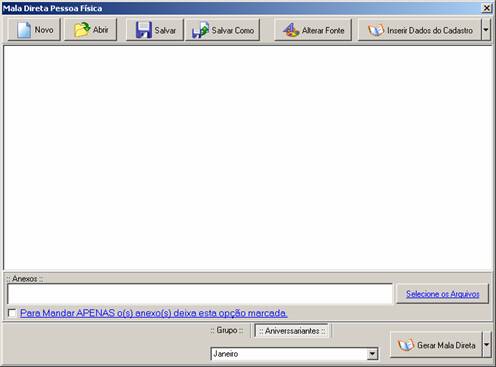Image resolution: width=496 pixels, height=367 pixels.
Task: Open the Janeiro month dropdown arrow
Action: pos(372,354)
